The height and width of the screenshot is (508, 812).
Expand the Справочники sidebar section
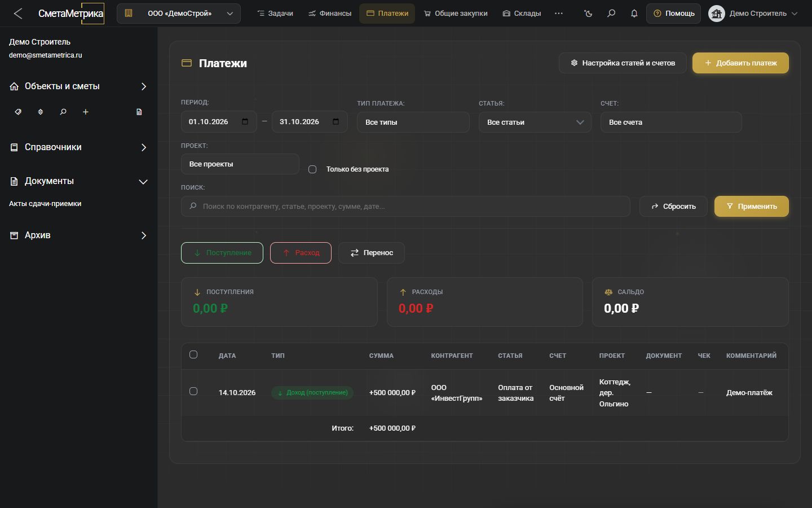(79, 147)
